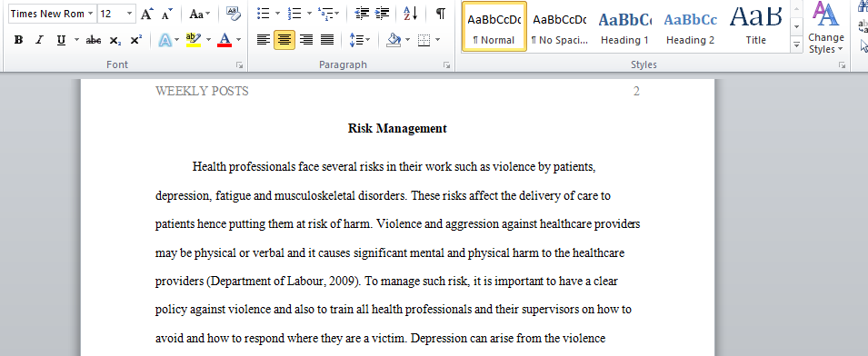868x356 pixels.
Task: Apply yellow text highlight color
Action: [x=194, y=40]
